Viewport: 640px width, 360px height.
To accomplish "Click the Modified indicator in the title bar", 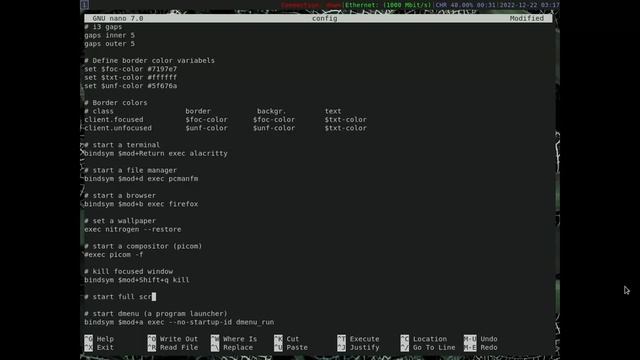I will coord(527,18).
